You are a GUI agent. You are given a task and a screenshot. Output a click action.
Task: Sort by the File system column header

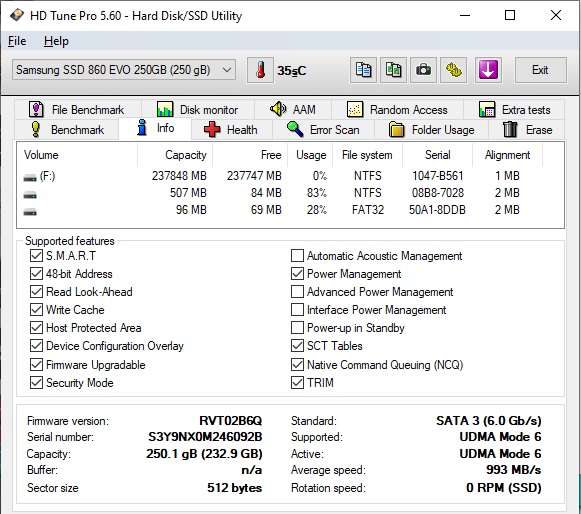tap(367, 155)
